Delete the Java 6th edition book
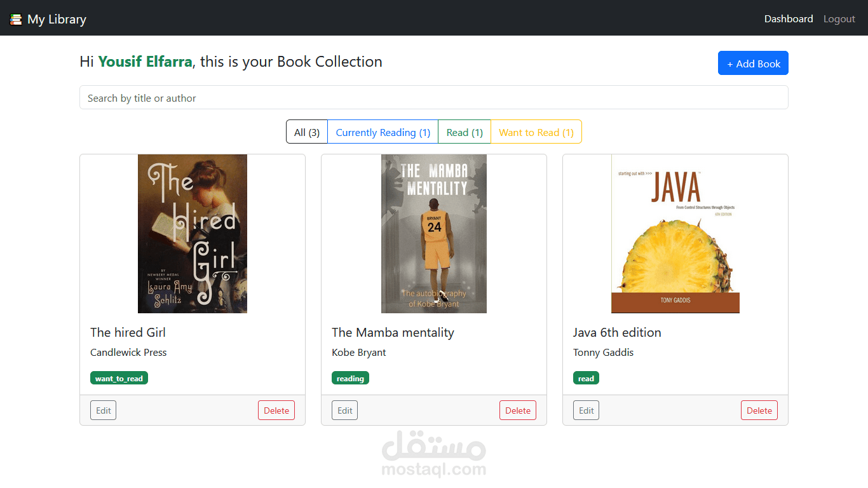Screen dimensions: 868x488 pyautogui.click(x=759, y=410)
